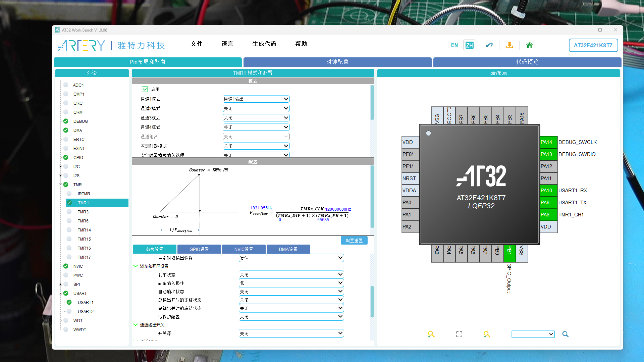644x362 pixels.
Task: Toggle the ADC1 peripheral status circle
Action: point(66,85)
